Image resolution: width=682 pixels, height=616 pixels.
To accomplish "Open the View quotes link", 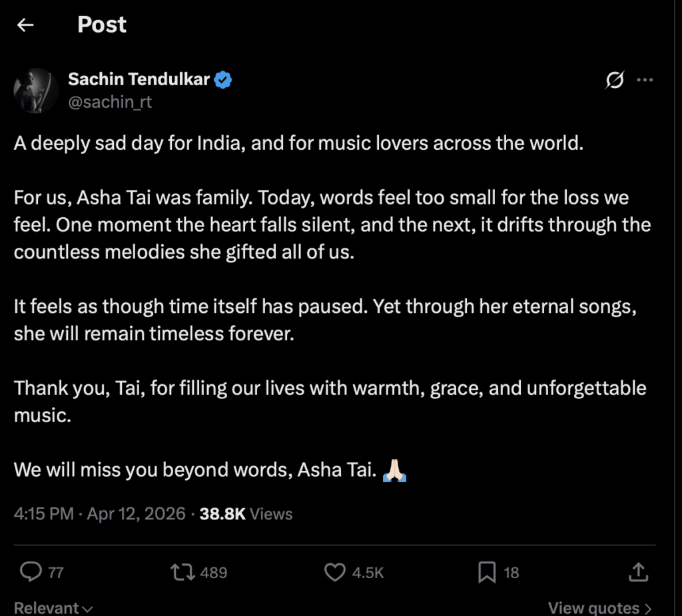I will 599,607.
